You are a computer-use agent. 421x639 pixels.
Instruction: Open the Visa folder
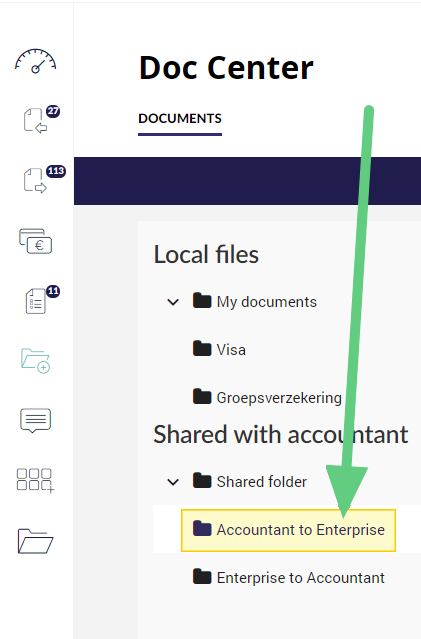click(231, 350)
